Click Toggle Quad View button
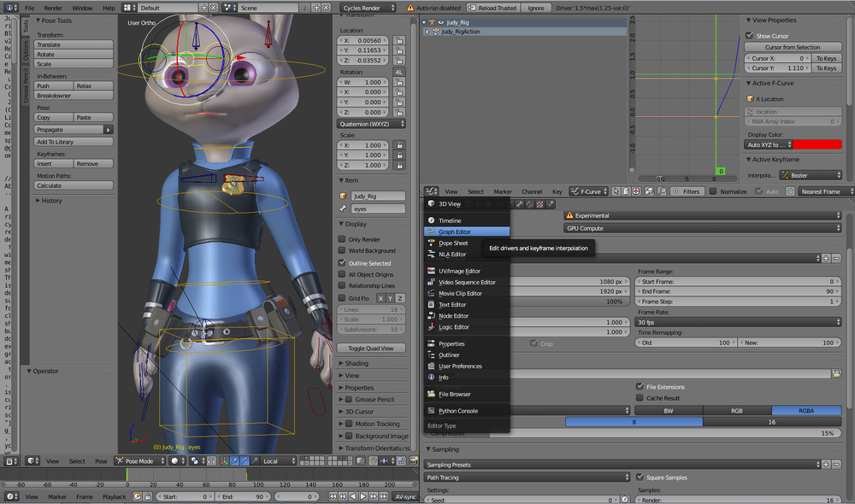855x504 pixels. 371,349
